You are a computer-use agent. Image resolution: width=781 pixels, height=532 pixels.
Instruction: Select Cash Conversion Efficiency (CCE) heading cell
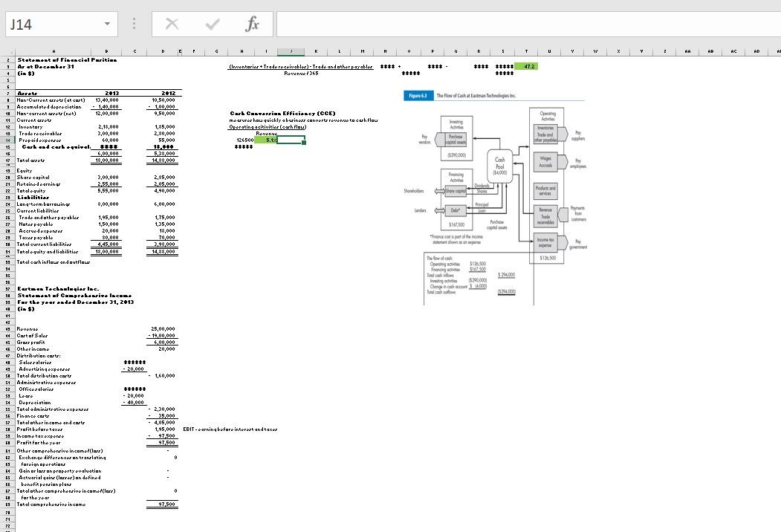pyautogui.click(x=282, y=114)
